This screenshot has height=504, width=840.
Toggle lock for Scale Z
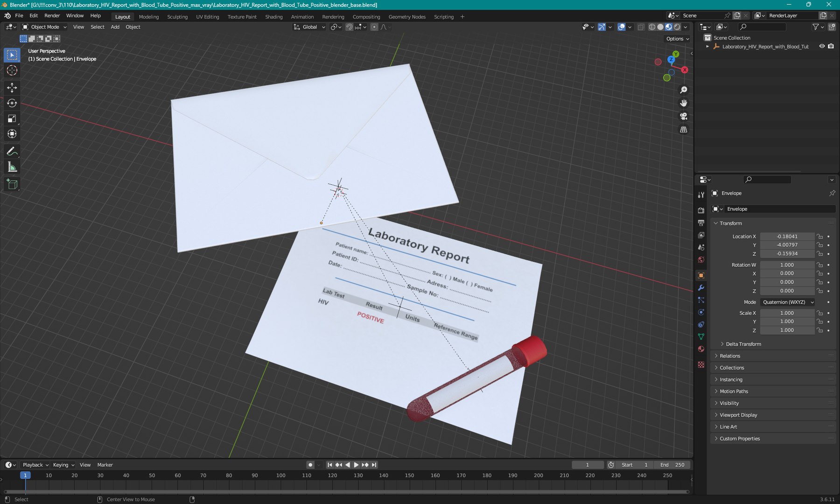click(x=820, y=330)
